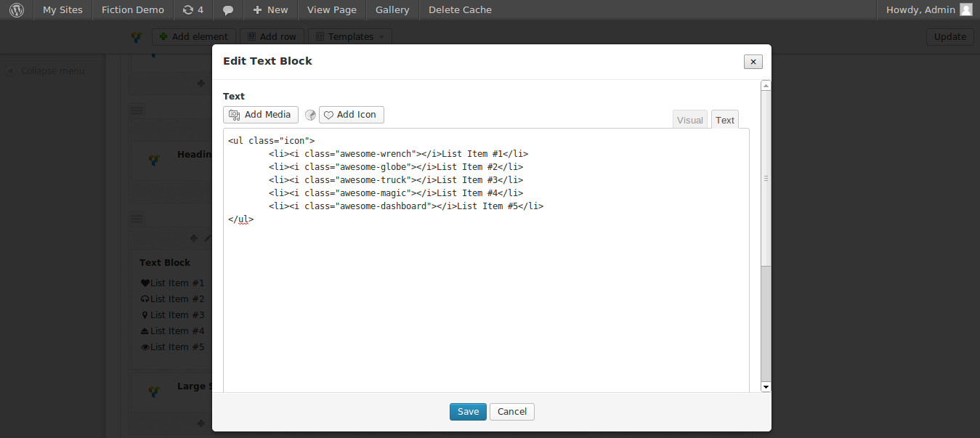Click the Visual Composer icon in Heading element
The height and width of the screenshot is (438, 980).
tap(153, 159)
